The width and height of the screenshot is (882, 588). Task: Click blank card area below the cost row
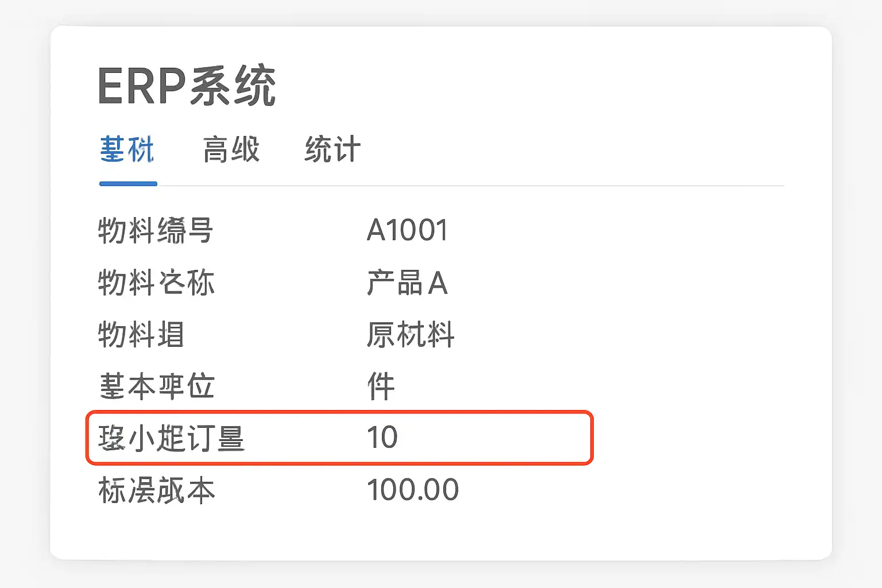point(436,534)
